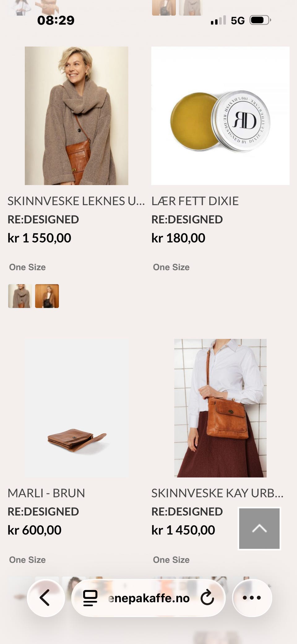Check the battery icon in status bar
Viewport: 297px width, 644px height.
pos(260,20)
